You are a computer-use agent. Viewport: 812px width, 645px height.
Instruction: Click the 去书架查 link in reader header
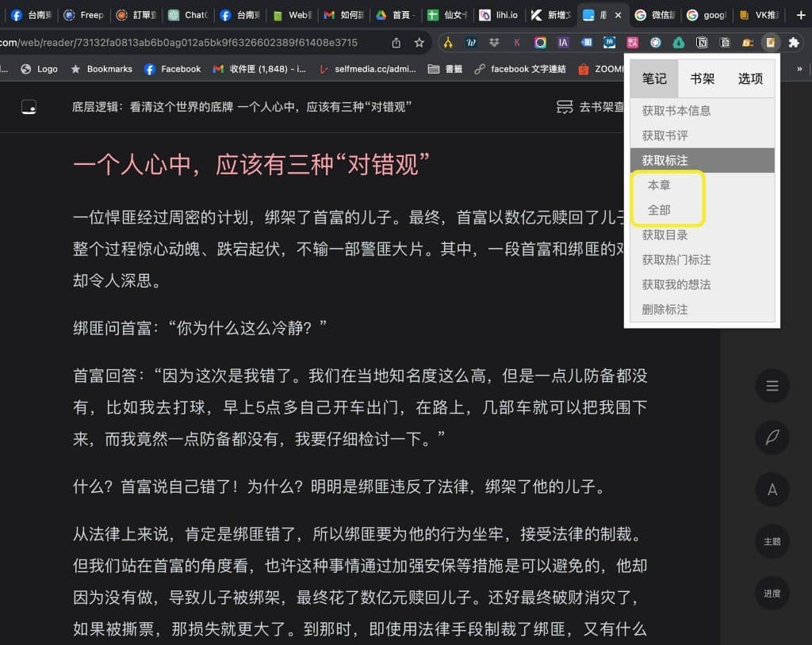click(x=601, y=107)
